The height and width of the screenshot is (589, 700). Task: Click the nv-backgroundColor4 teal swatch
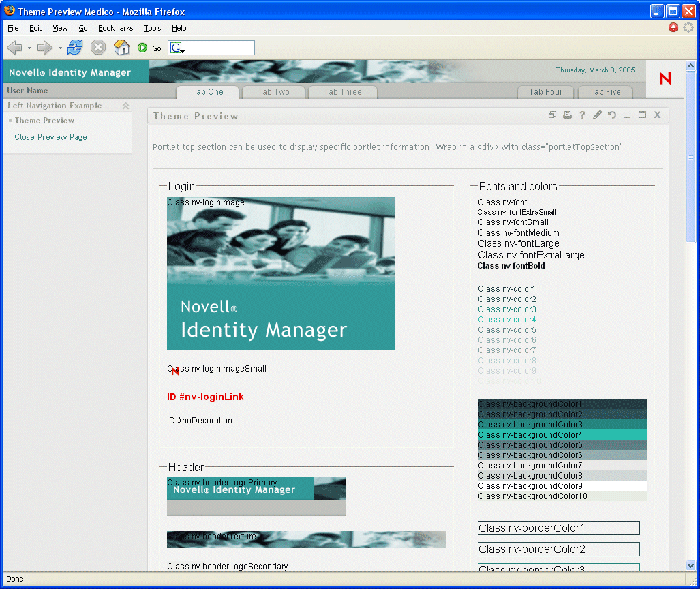562,435
